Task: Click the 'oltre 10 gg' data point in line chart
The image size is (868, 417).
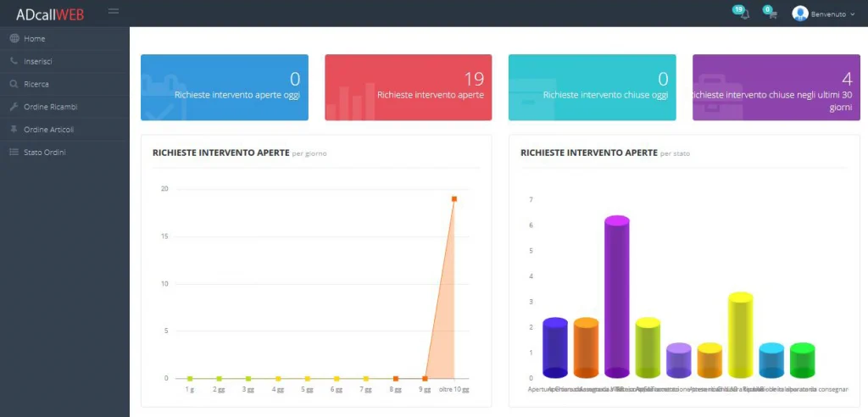Action: pos(454,199)
